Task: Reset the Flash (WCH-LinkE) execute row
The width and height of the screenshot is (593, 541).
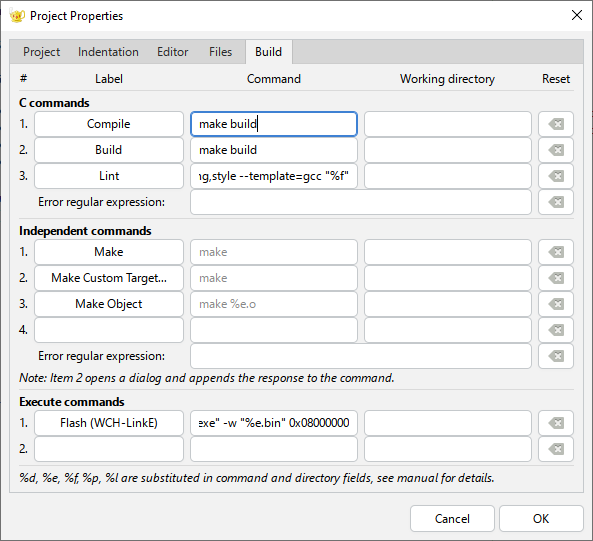Action: pos(556,423)
